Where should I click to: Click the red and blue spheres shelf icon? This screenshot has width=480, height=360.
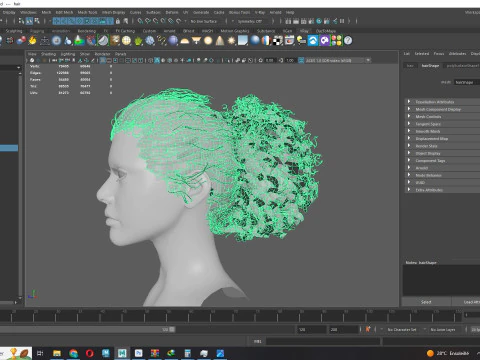21,41
